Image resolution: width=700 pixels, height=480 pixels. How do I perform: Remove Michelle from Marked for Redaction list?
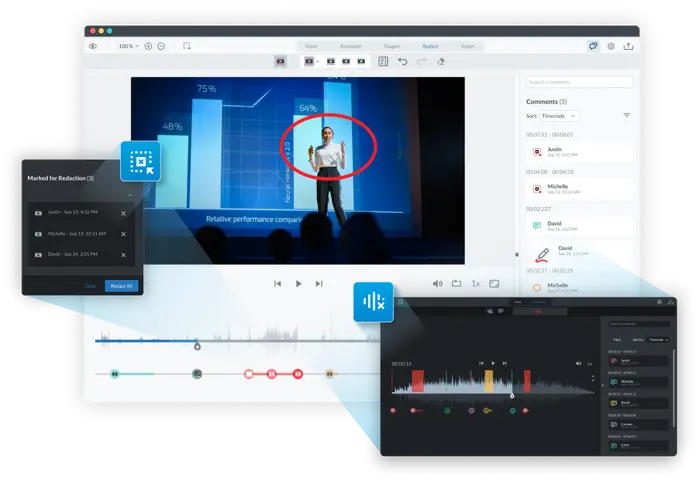point(123,234)
